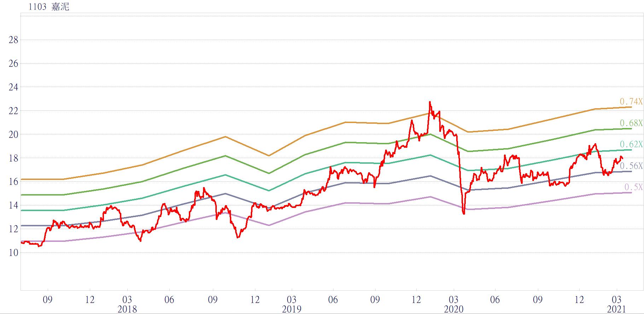Select the 2021 year label
The image size is (644, 314).
tap(616, 309)
